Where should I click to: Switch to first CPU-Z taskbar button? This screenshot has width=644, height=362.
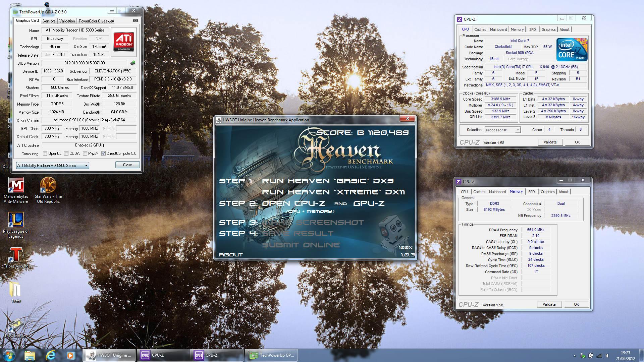point(163,355)
